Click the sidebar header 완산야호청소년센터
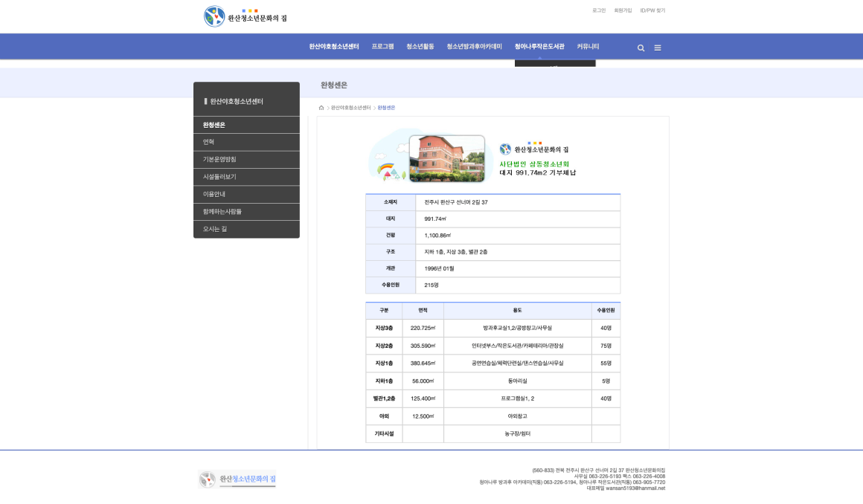This screenshot has height=504, width=863. point(237,101)
